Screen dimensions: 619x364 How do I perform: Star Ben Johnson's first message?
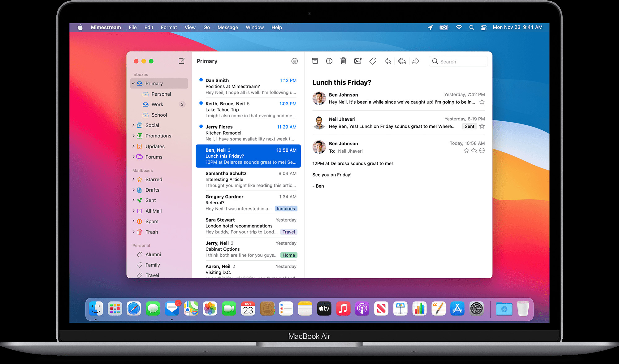click(482, 102)
